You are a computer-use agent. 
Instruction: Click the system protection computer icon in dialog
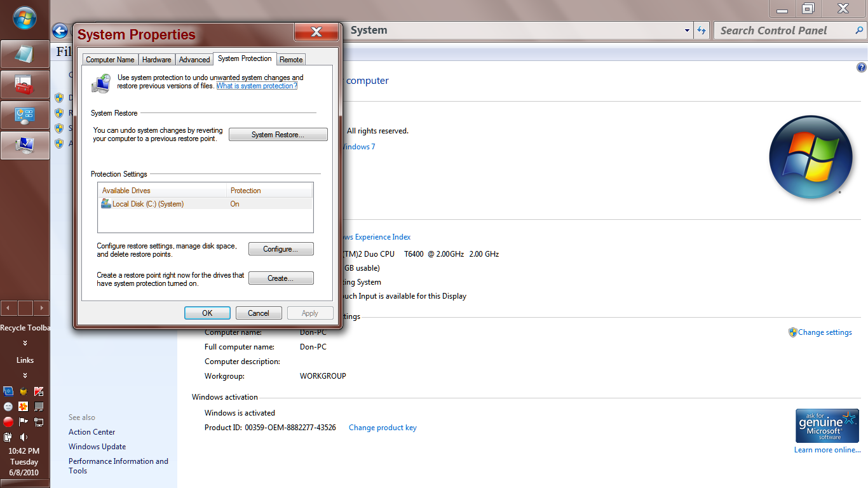(101, 83)
